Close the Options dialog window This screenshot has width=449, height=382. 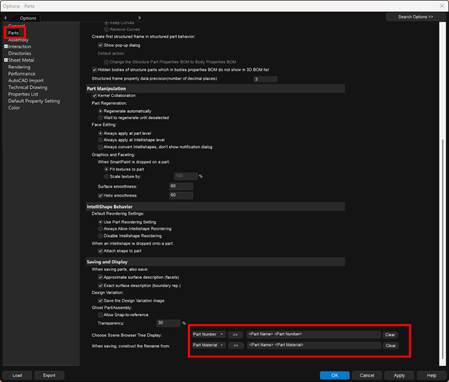(442, 6)
